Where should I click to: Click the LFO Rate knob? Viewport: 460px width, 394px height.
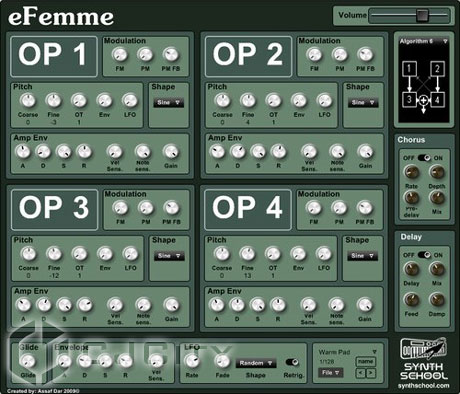(192, 361)
